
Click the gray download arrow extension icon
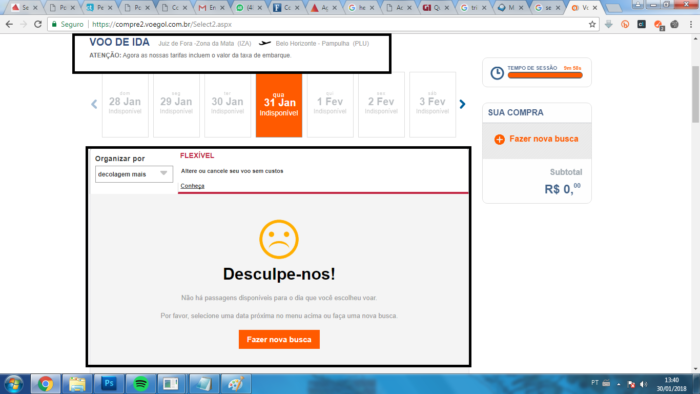(608, 24)
